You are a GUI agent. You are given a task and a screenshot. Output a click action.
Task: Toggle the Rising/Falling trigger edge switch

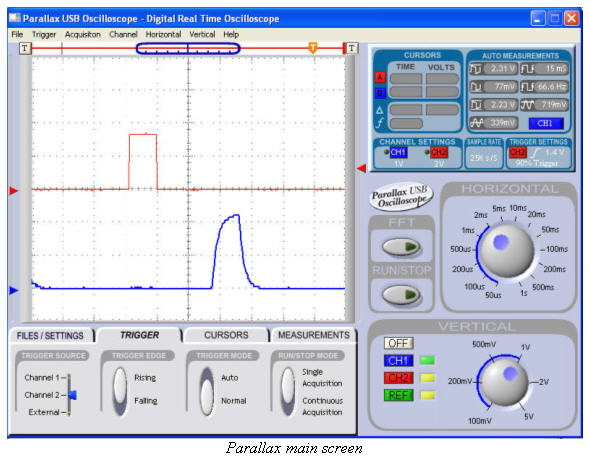[120, 391]
